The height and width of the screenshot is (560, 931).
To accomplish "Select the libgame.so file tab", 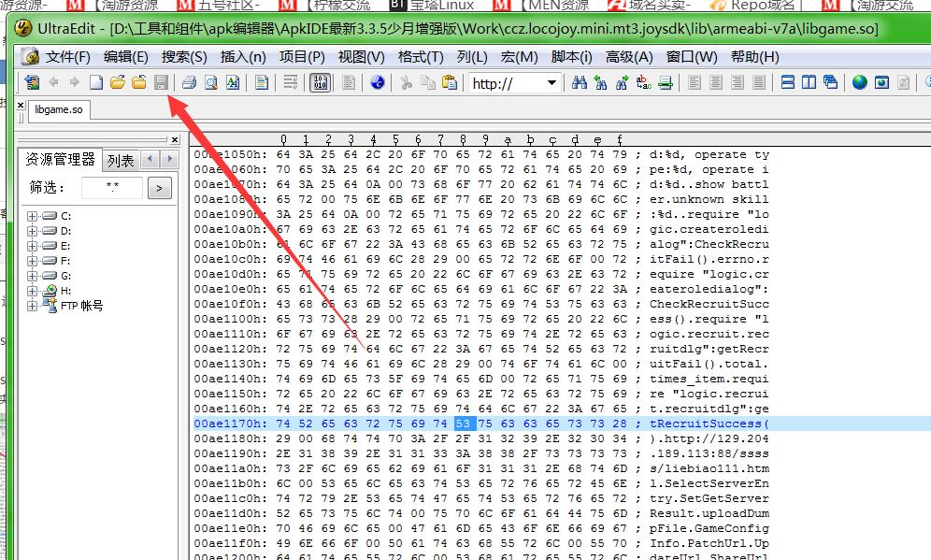I will pyautogui.click(x=59, y=109).
